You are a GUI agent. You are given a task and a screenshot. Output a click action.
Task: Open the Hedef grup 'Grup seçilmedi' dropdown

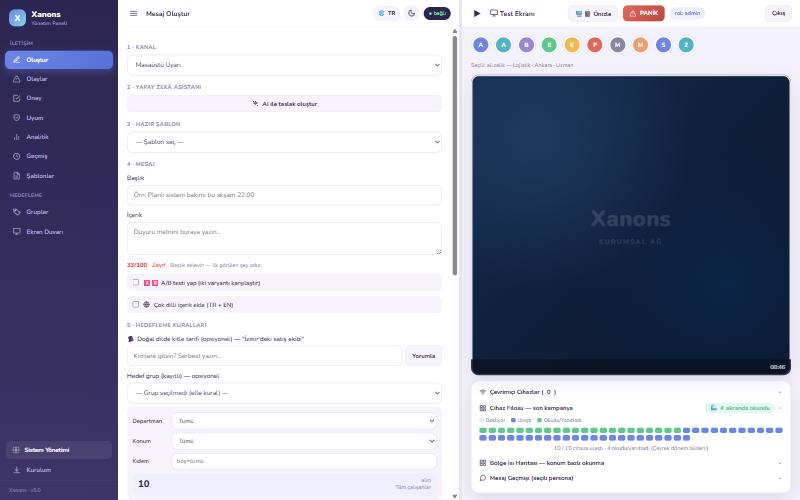tap(284, 393)
